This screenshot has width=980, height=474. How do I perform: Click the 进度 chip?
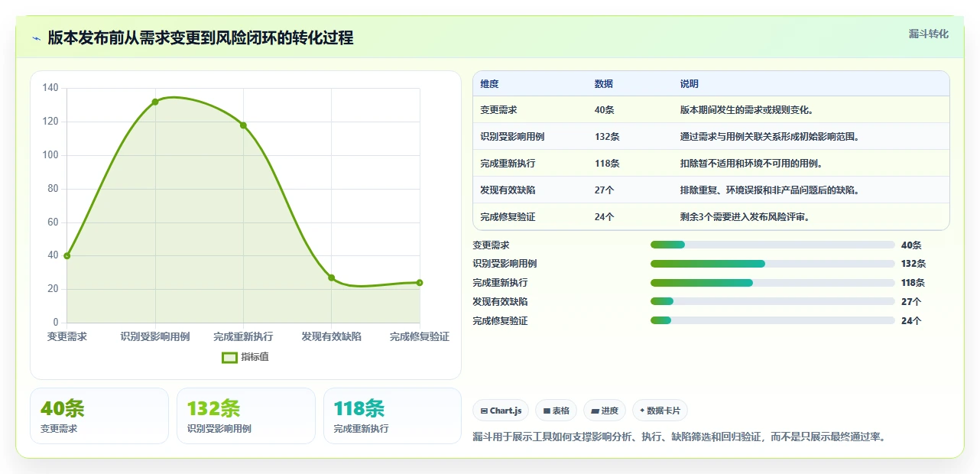[x=605, y=411]
